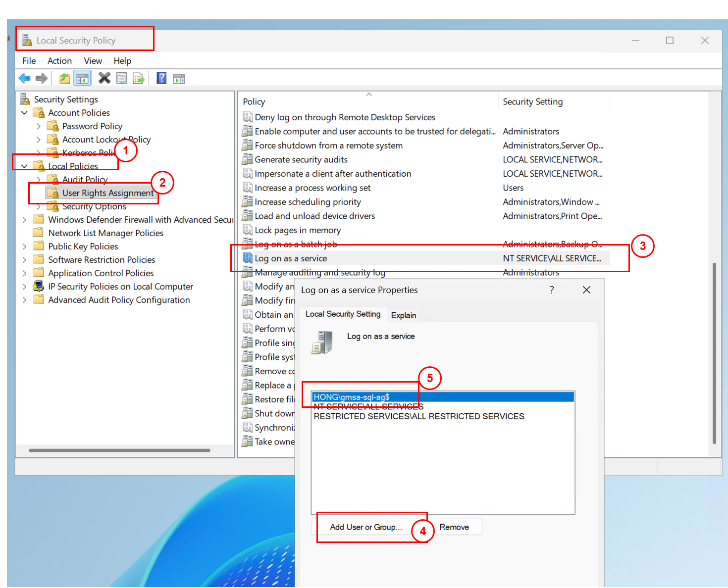Expand the Public Key Policies node
The width and height of the screenshot is (728, 588).
click(24, 246)
